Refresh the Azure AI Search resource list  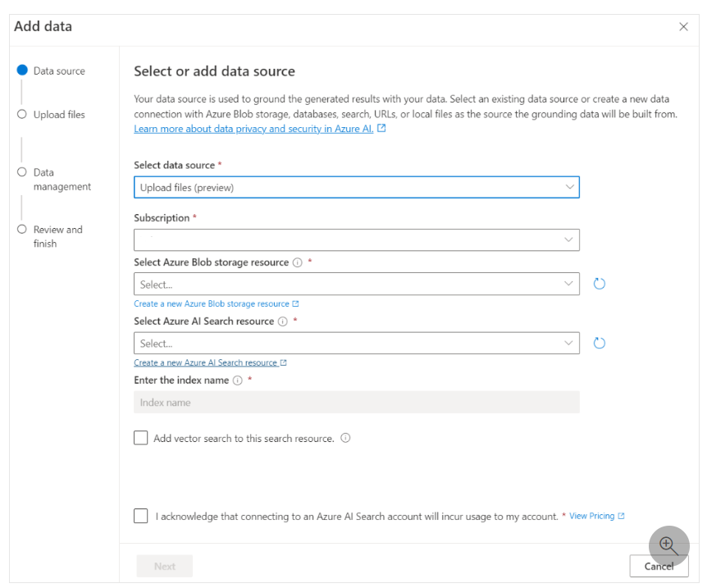(599, 343)
